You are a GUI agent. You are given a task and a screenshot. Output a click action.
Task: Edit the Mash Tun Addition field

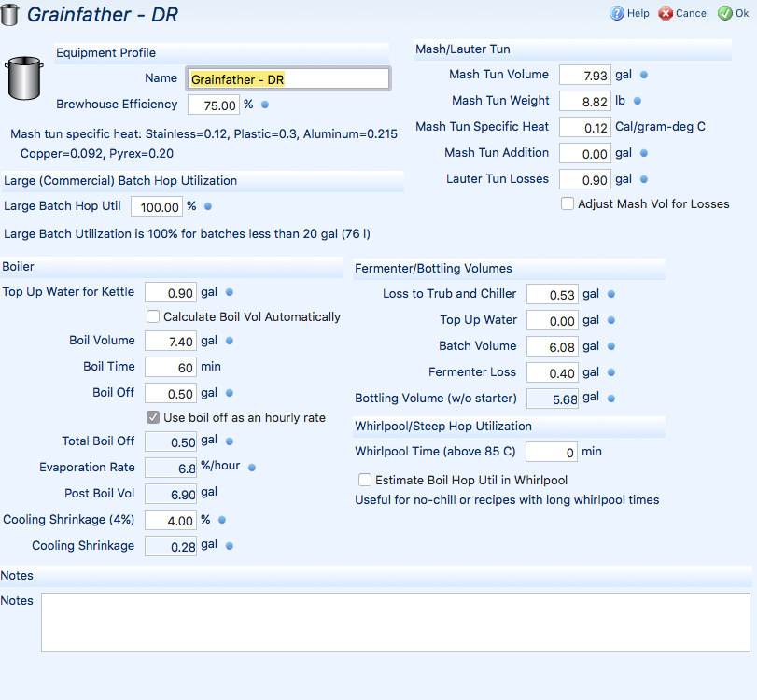[585, 153]
